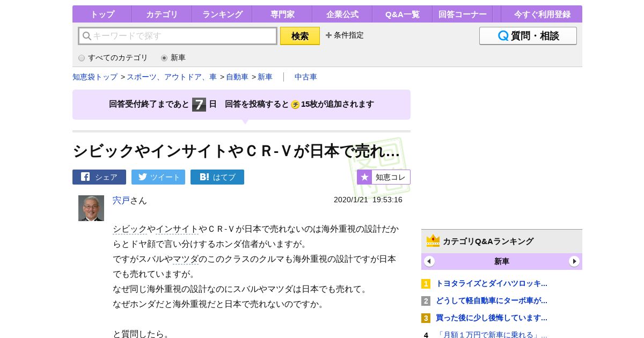Screen dimensions: 644x338
Task: Open the スポーツ、アウトドア、車 breadcrumb
Action: [172, 77]
